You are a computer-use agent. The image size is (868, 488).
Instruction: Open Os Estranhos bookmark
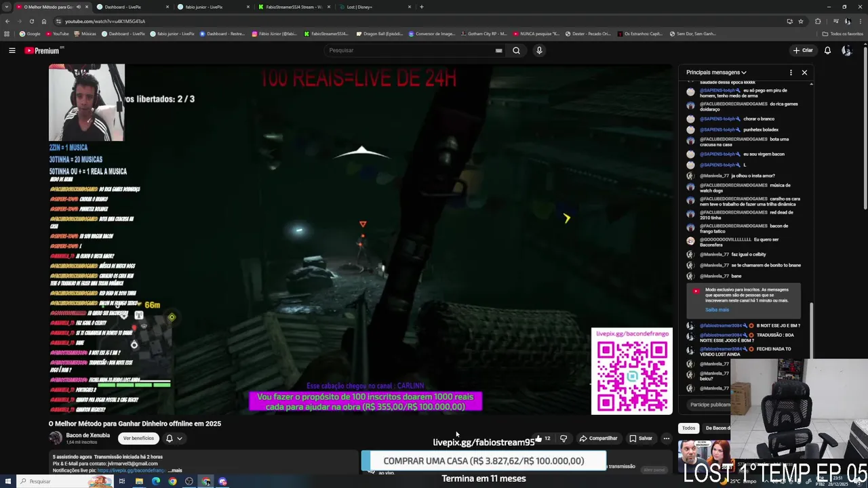[x=639, y=34]
